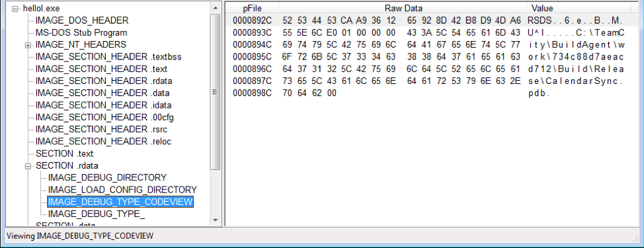Select the IMAGE_DEBUG_TYPE_ entry

tap(96, 214)
